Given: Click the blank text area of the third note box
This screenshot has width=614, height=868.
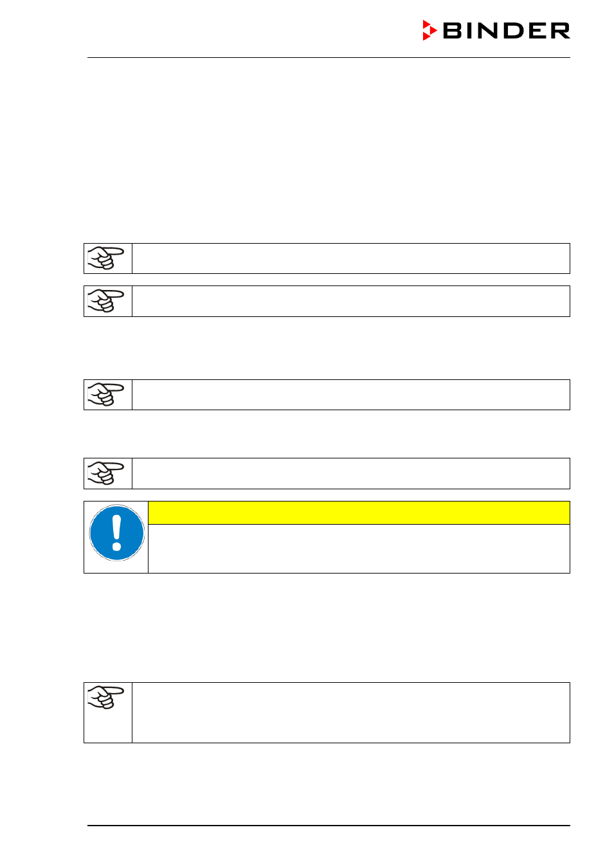Looking at the screenshot, I should click(x=351, y=395).
